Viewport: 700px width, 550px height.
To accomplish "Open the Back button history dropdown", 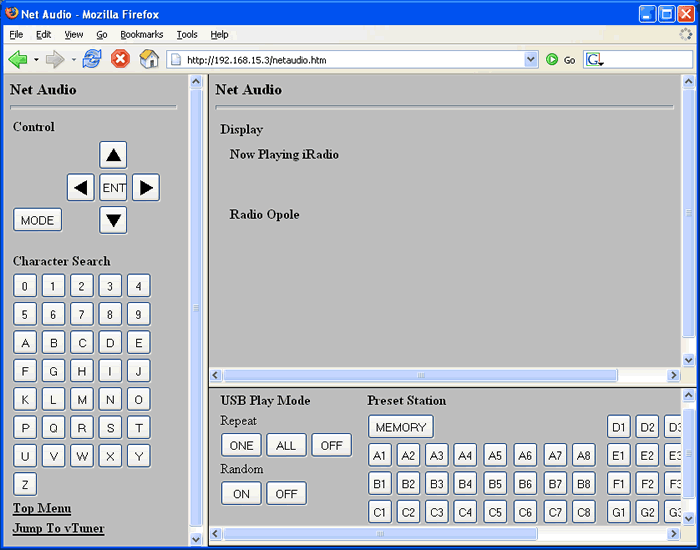I will 37,60.
